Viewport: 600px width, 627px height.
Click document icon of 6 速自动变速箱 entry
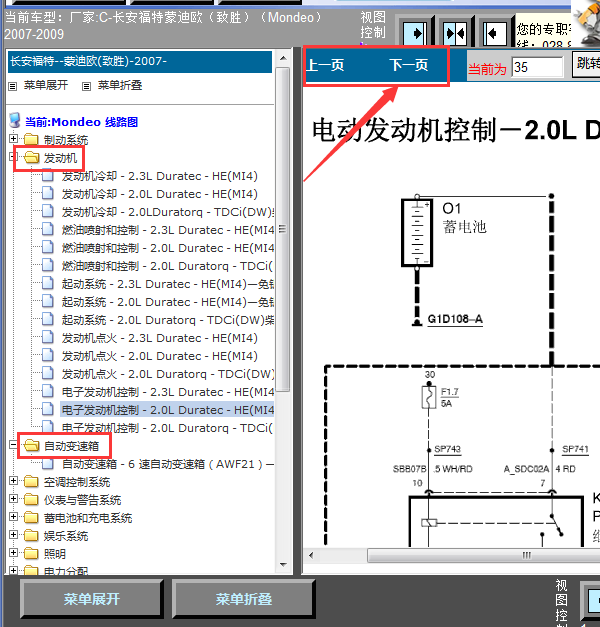point(48,464)
